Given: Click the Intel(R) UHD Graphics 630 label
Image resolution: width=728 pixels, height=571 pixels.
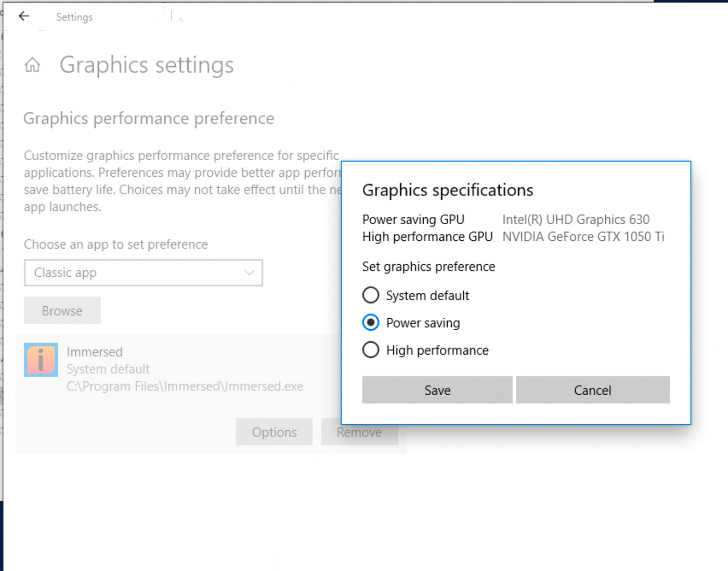Looking at the screenshot, I should [x=576, y=219].
